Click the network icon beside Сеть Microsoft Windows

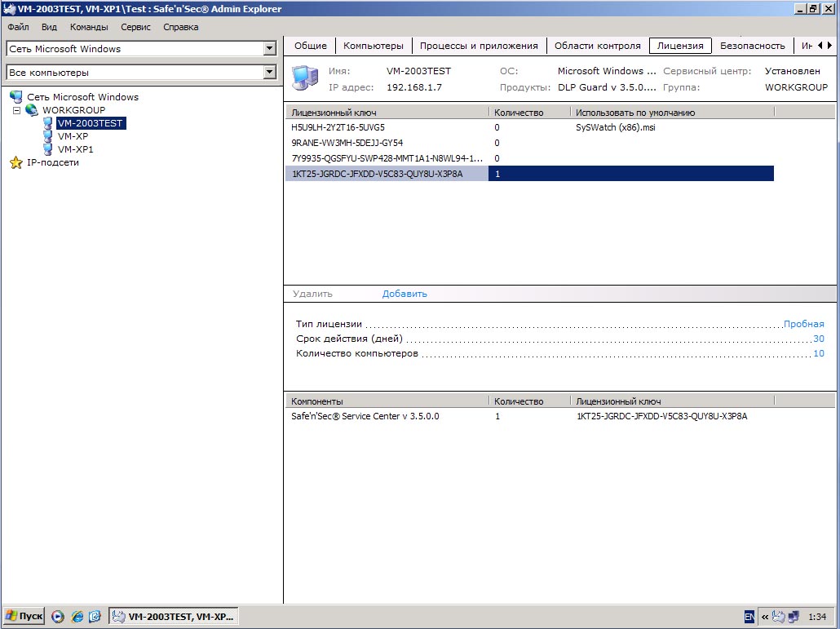[x=16, y=97]
